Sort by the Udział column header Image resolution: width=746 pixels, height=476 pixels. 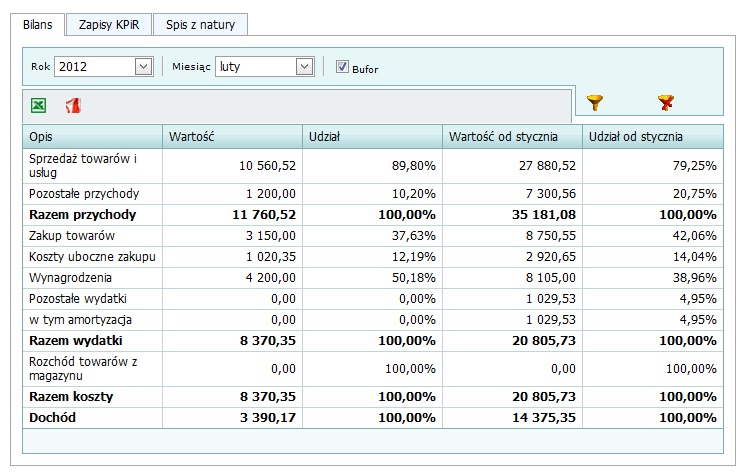[373, 137]
